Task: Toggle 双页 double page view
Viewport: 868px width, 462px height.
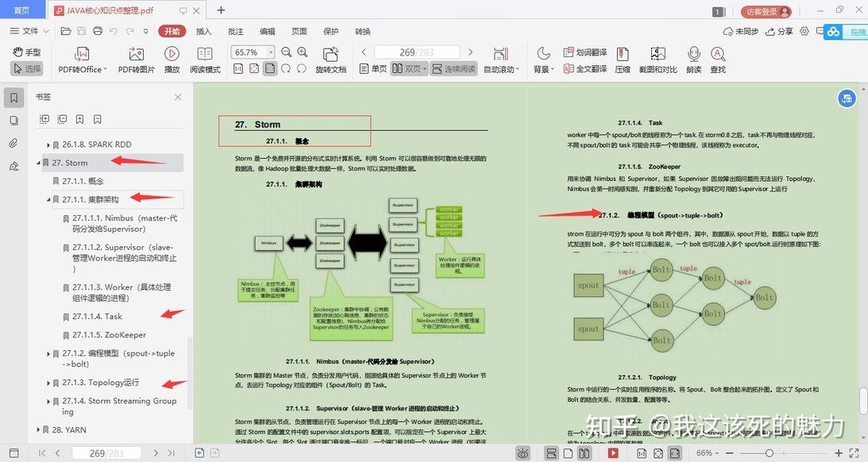Action: coord(409,68)
